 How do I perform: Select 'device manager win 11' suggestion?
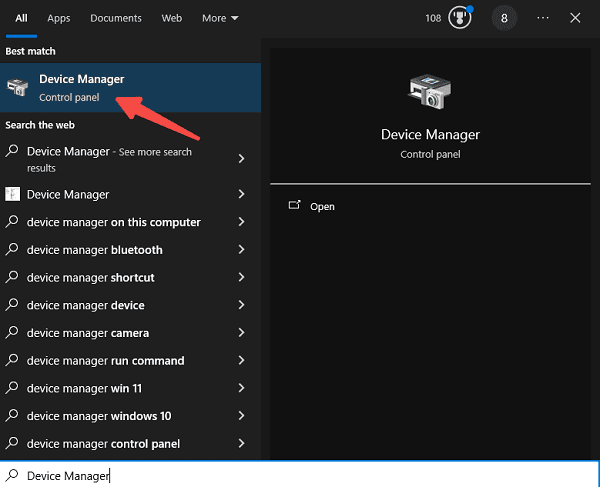click(84, 388)
